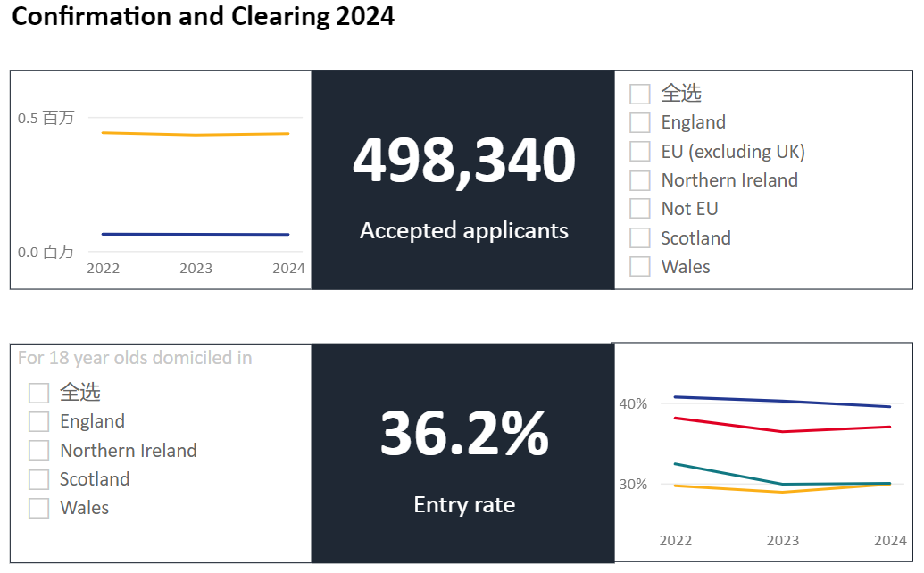
Task: Click the 2023 label on applicants chart axis
Action: click(196, 269)
